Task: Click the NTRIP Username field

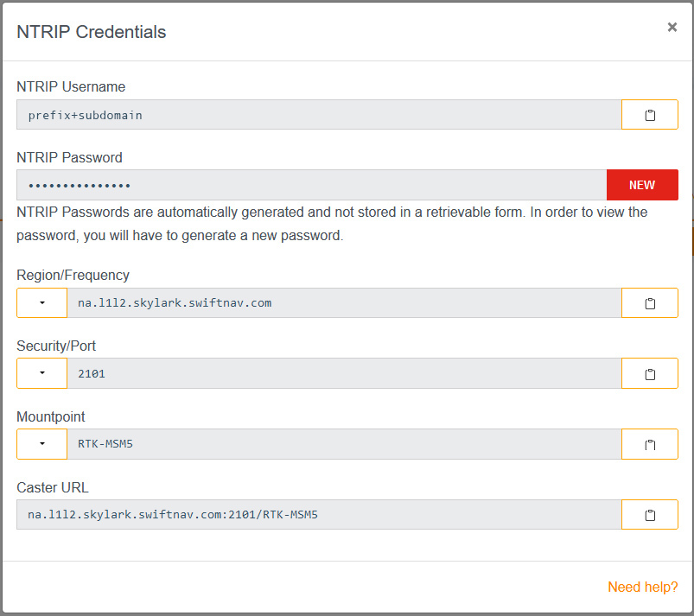Action: (318, 115)
